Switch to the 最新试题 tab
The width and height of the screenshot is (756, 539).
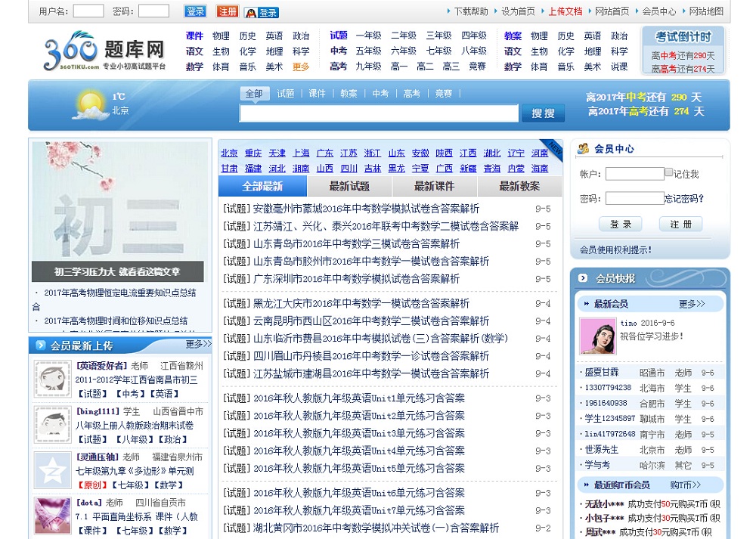pos(349,186)
